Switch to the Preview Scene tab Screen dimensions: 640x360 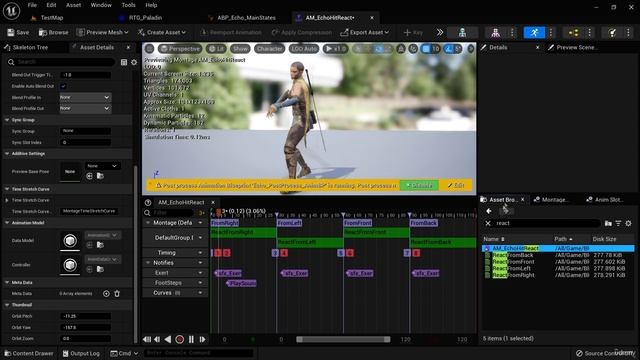click(577, 47)
